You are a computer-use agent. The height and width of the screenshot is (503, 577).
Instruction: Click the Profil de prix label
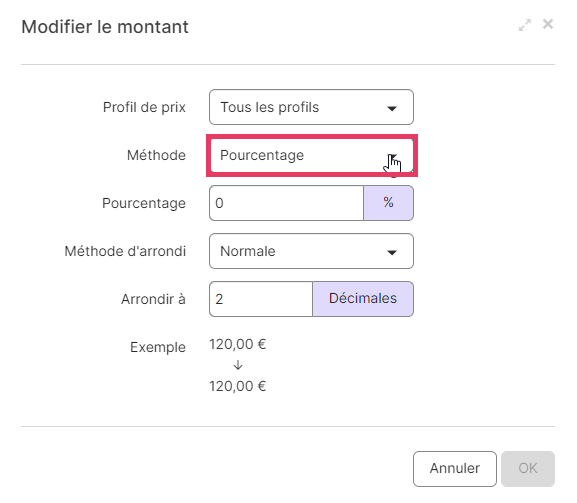click(144, 107)
